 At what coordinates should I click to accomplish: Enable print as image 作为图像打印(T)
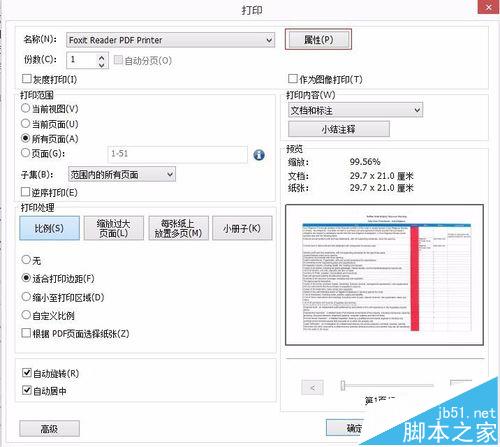pos(293,79)
